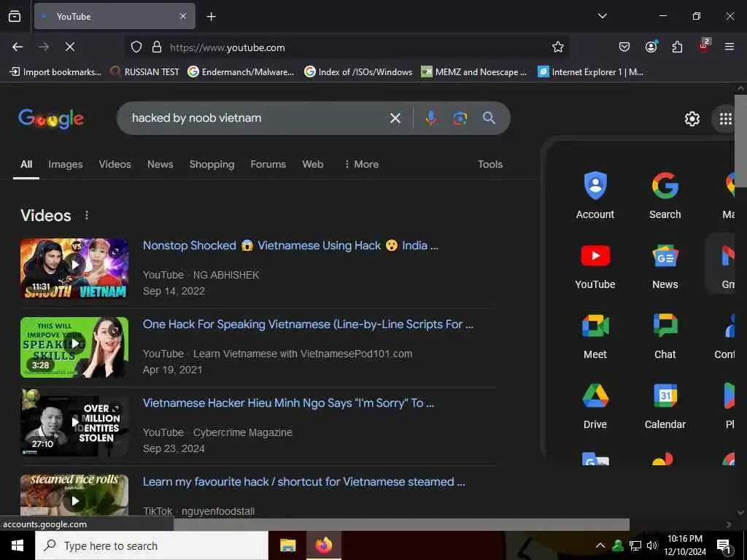Close the YouTube browser tab
The width and height of the screenshot is (747, 560).
click(183, 16)
